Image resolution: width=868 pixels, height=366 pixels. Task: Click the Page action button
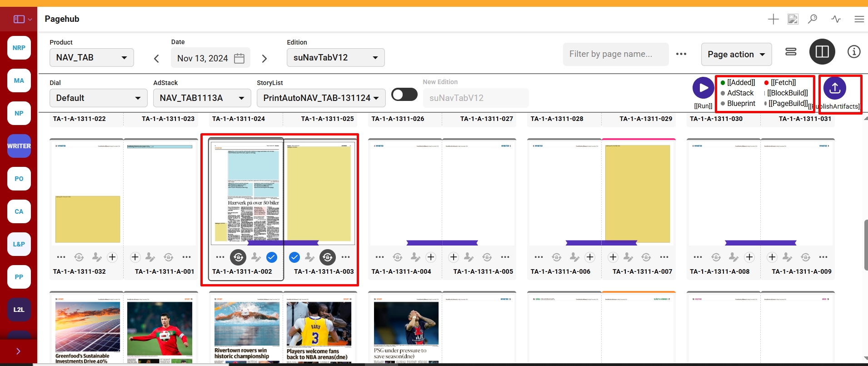pos(736,55)
